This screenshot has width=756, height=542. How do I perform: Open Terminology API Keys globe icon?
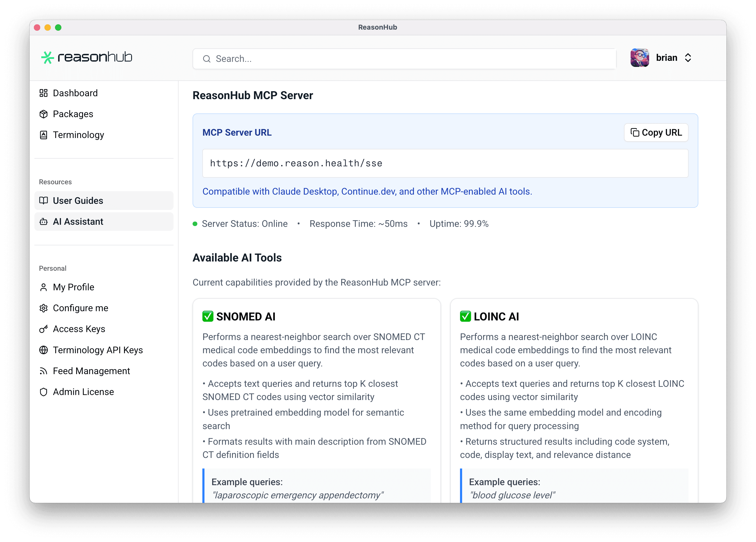click(44, 350)
